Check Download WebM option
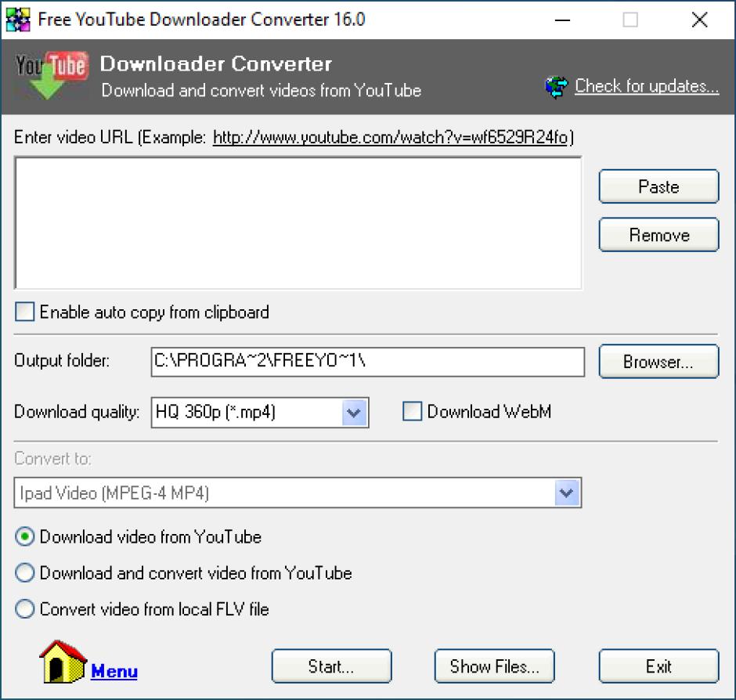 pos(412,411)
